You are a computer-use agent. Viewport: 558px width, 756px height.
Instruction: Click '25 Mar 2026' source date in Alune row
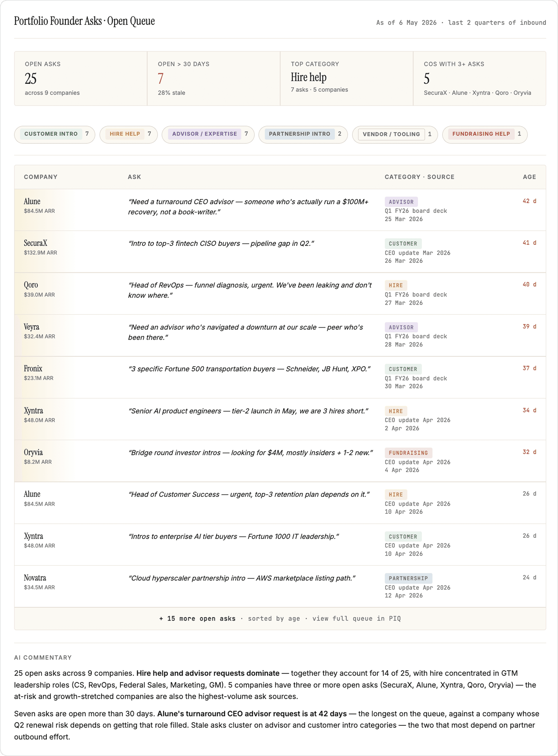pyautogui.click(x=404, y=219)
